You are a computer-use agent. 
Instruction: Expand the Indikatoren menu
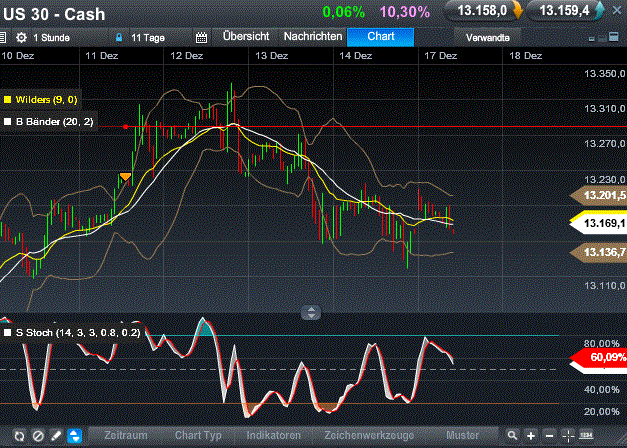click(x=274, y=436)
